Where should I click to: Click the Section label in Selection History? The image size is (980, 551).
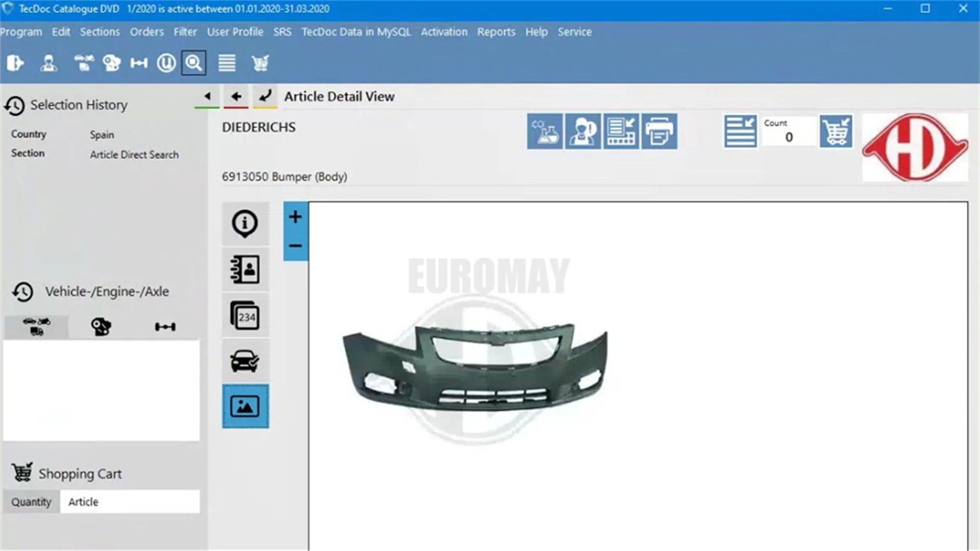point(28,153)
